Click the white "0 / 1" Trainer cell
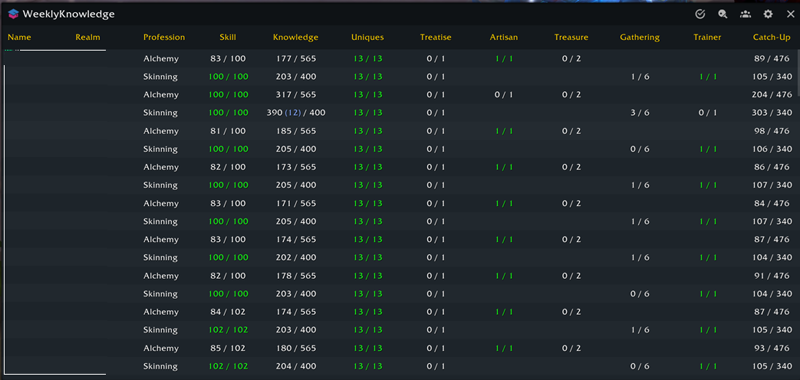800x380 pixels. (x=708, y=113)
